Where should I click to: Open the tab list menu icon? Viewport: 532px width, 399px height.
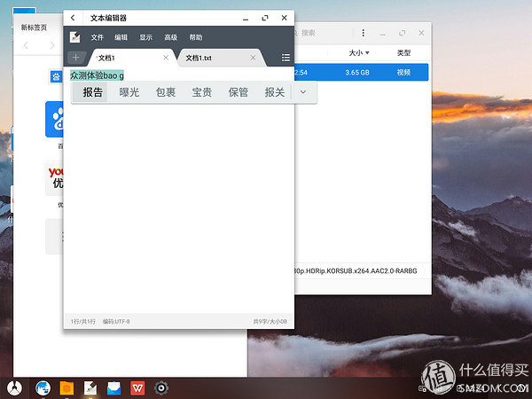click(286, 58)
